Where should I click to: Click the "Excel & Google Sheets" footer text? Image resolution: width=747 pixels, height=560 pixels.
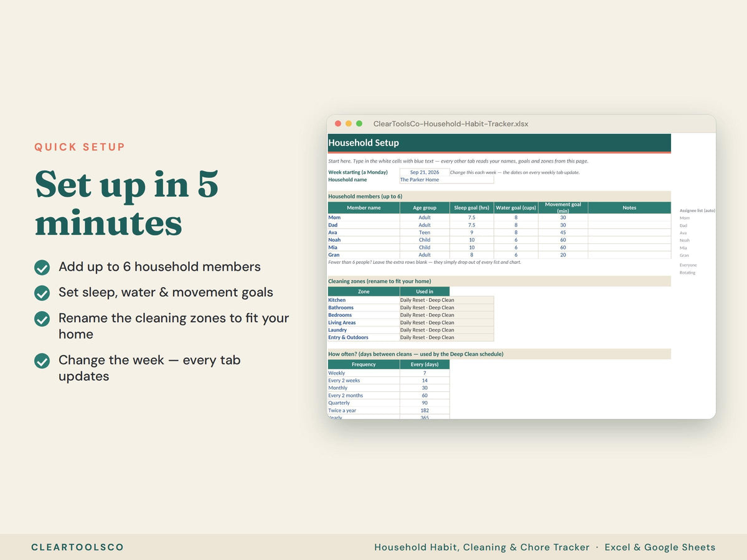point(660,548)
